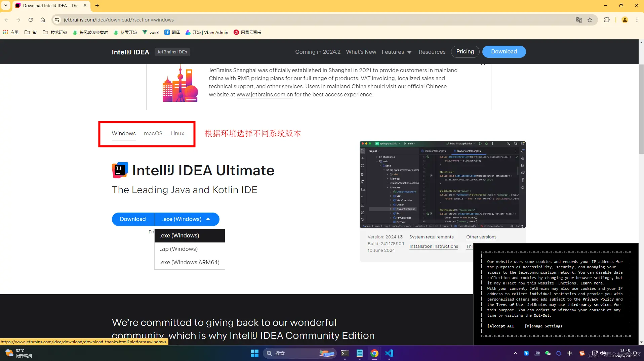The image size is (644, 361).
Task: Select the macOS platform tab
Action: pos(153,133)
